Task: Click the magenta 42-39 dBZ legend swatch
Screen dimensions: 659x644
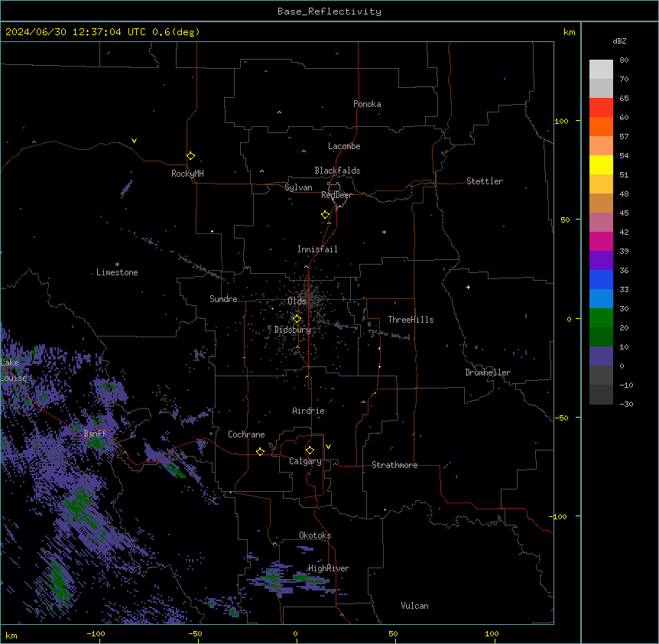Action: coord(601,241)
